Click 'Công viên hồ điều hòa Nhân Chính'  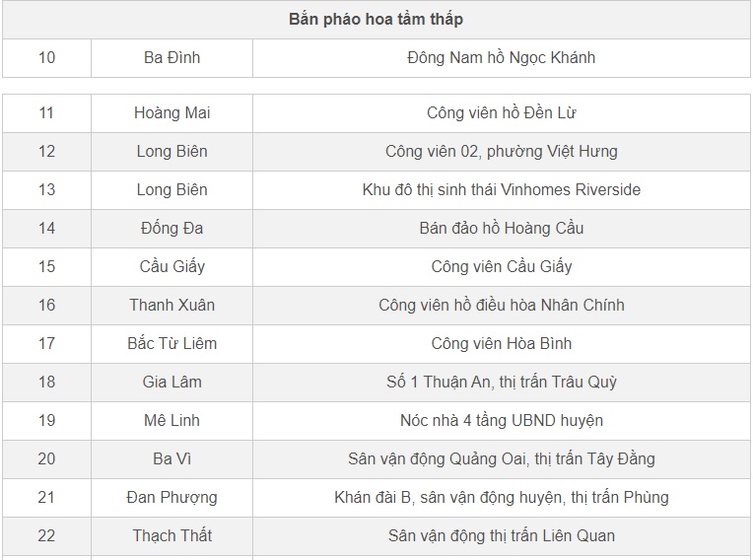[x=501, y=305]
